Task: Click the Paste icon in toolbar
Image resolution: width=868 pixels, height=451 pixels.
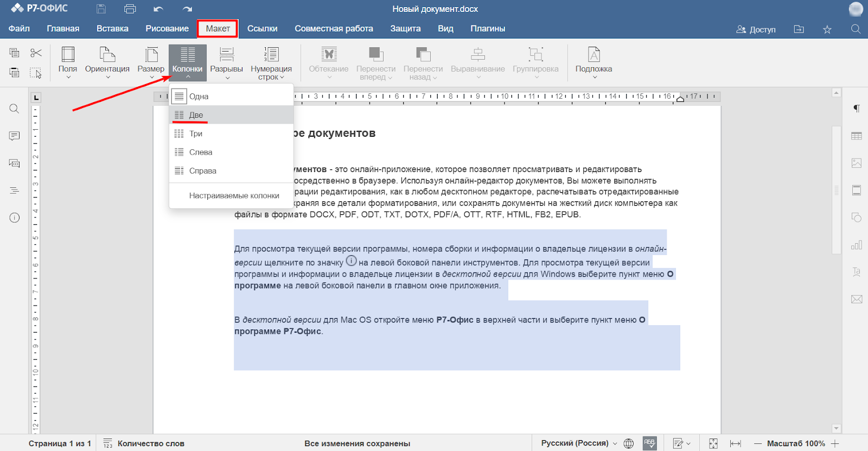Action: coord(15,73)
